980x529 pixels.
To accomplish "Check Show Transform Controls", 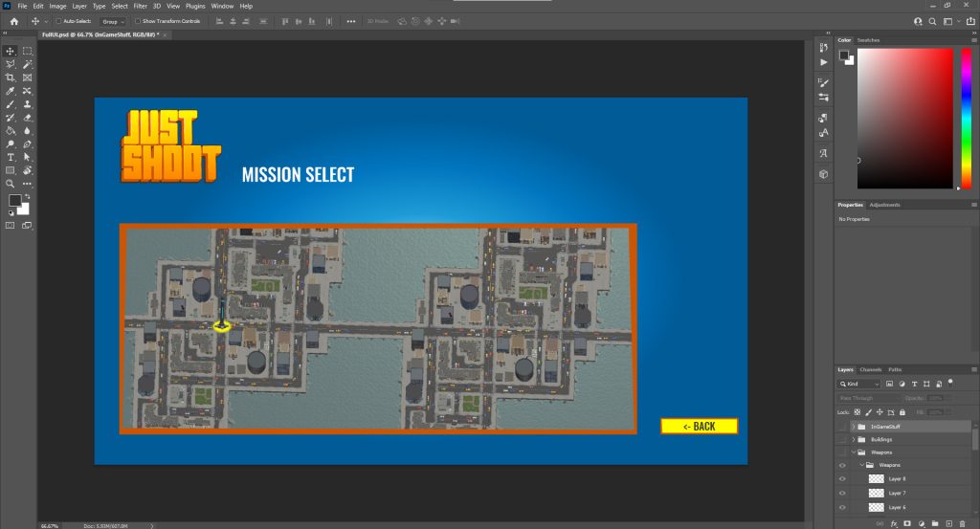I will point(137,20).
